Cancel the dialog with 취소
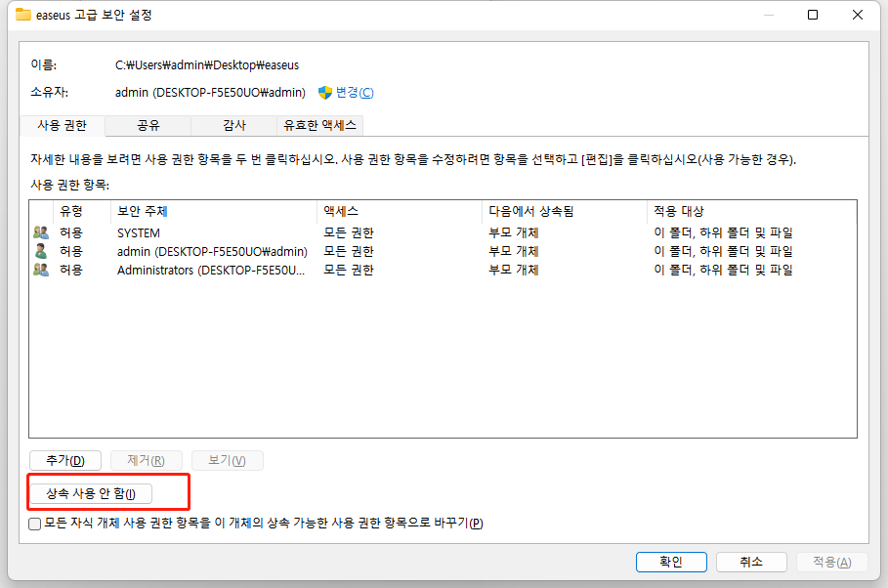The image size is (888, 588). pyautogui.click(x=751, y=562)
